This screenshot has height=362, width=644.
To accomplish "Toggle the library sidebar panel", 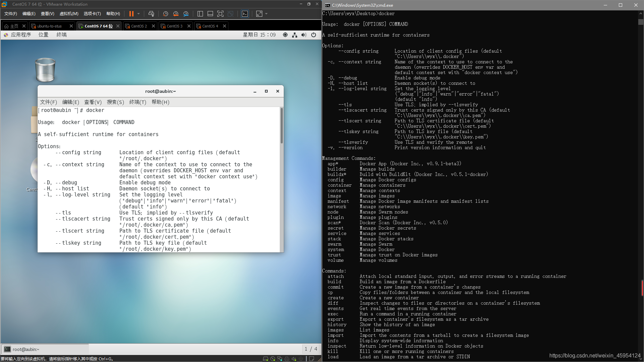I will pos(200,14).
